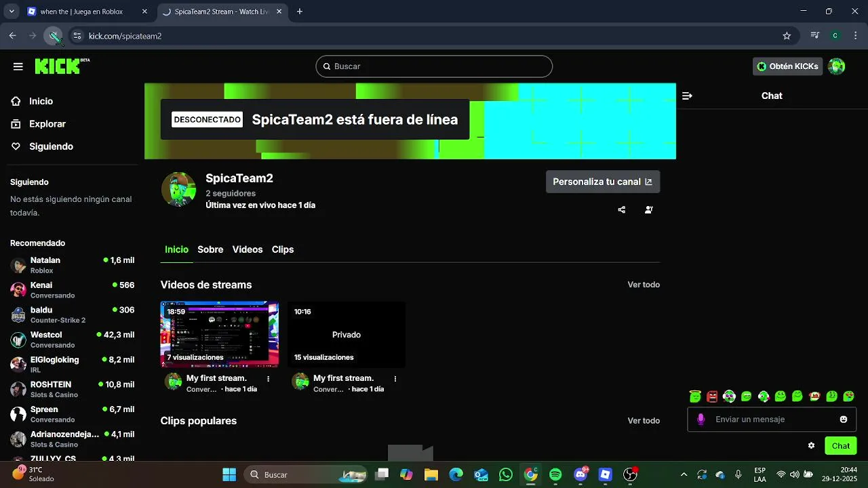Open chat settings gear icon

pyautogui.click(x=811, y=446)
